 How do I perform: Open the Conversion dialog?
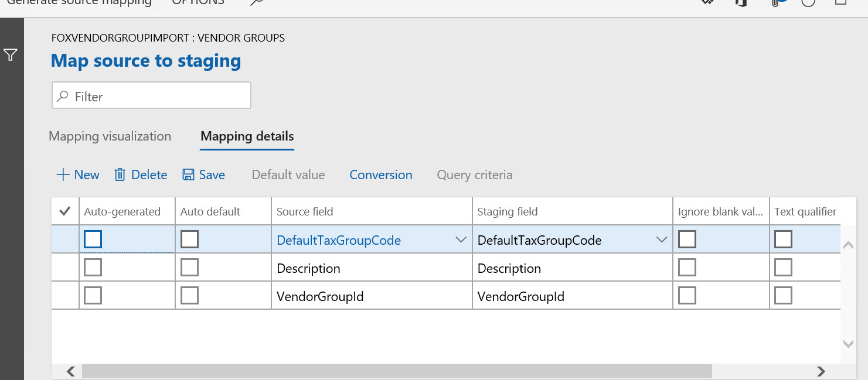pos(380,174)
